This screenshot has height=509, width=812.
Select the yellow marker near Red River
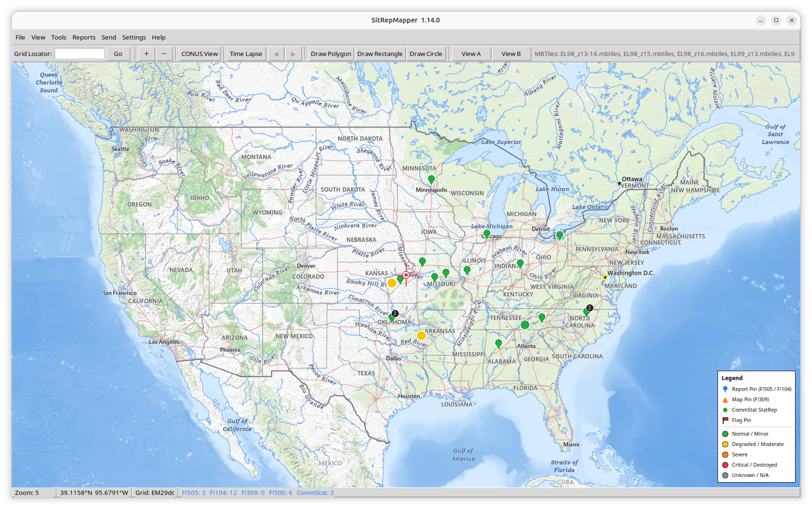point(421,335)
